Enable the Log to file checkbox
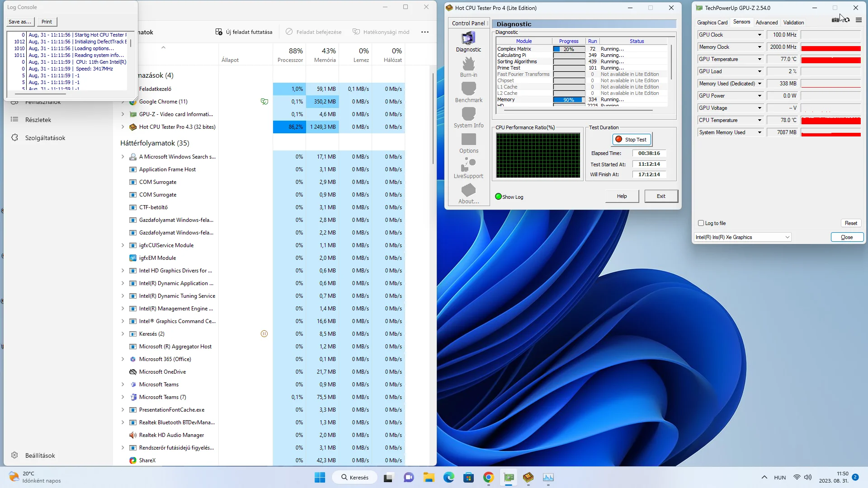 point(701,223)
